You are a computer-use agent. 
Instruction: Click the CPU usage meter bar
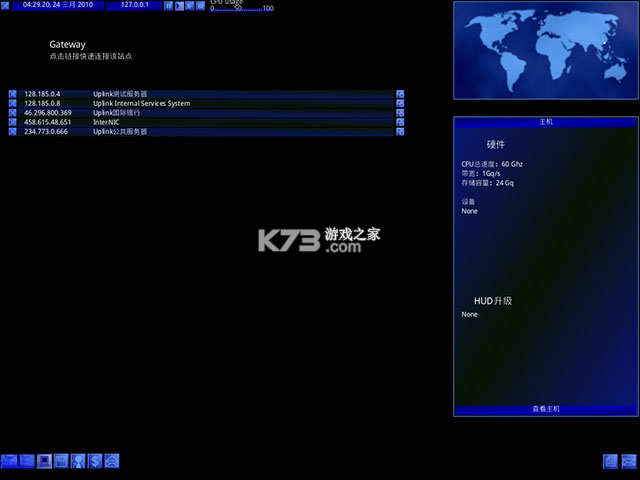pyautogui.click(x=242, y=8)
